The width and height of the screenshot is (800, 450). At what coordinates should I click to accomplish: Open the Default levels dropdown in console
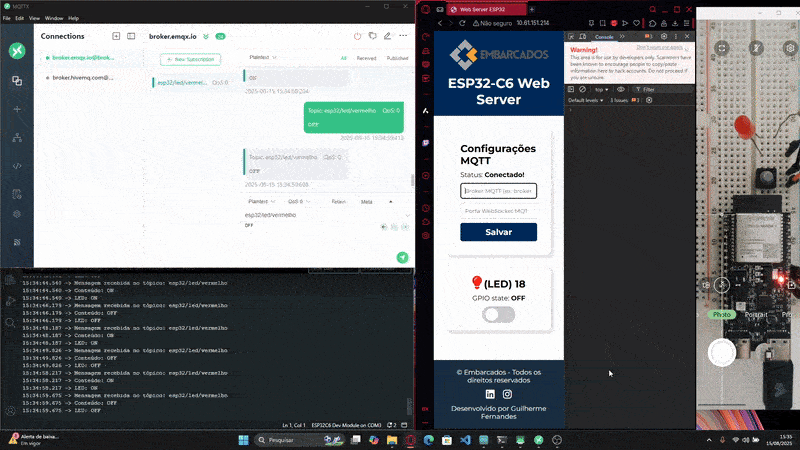585,100
